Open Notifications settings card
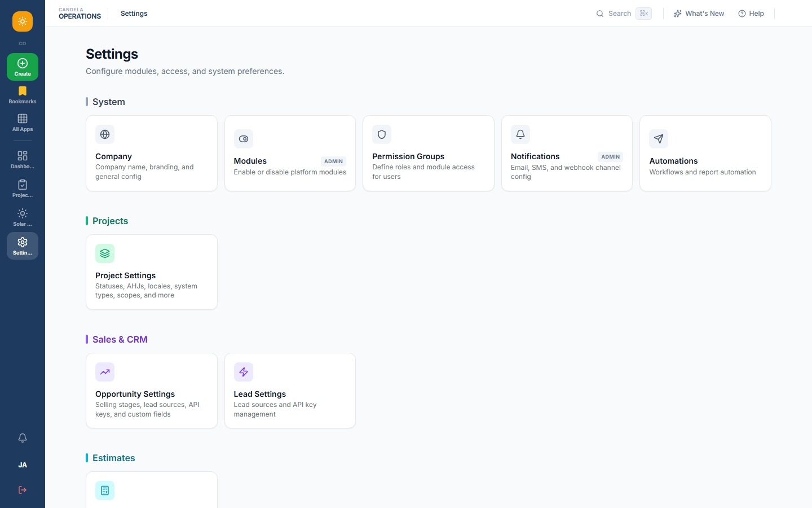The height and width of the screenshot is (508, 812). tap(567, 154)
